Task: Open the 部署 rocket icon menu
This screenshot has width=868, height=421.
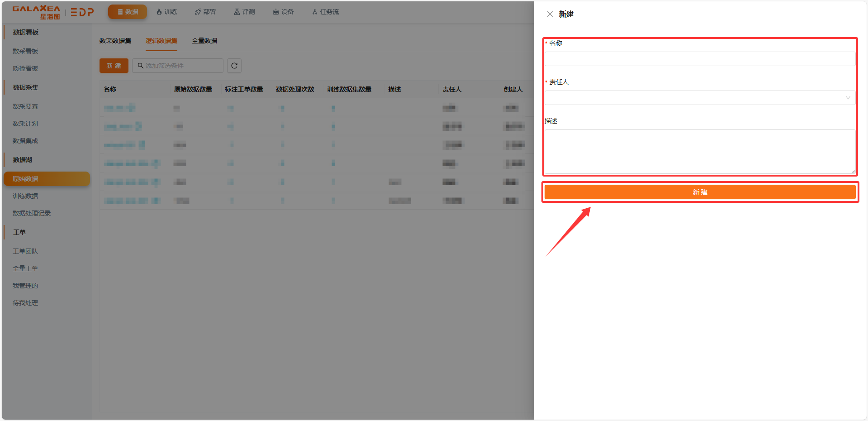Action: pyautogui.click(x=205, y=12)
